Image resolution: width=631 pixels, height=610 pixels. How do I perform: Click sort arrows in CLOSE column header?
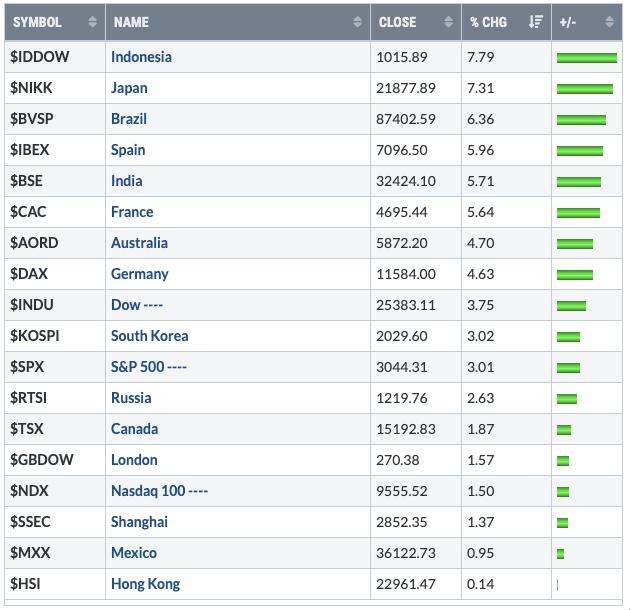point(447,22)
